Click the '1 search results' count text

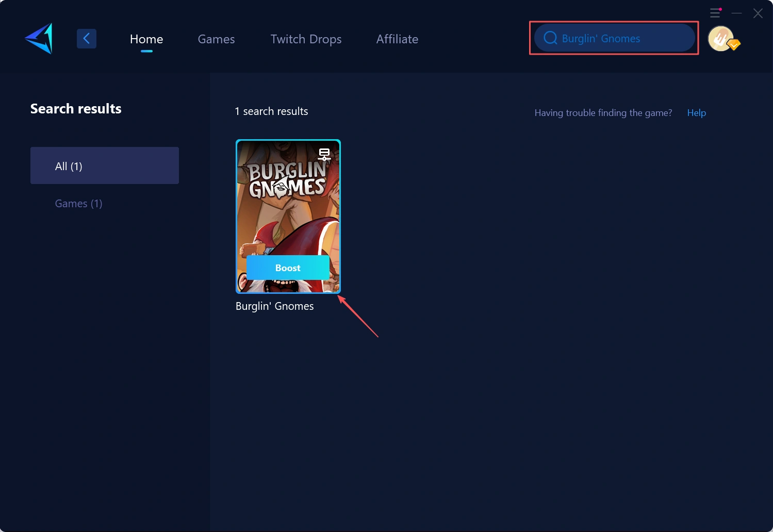coord(271,111)
